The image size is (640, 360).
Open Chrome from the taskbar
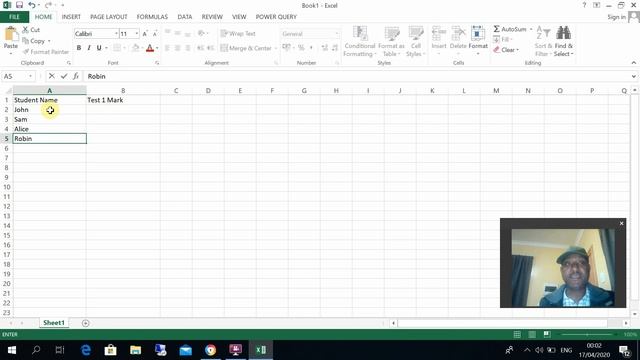tap(211, 350)
